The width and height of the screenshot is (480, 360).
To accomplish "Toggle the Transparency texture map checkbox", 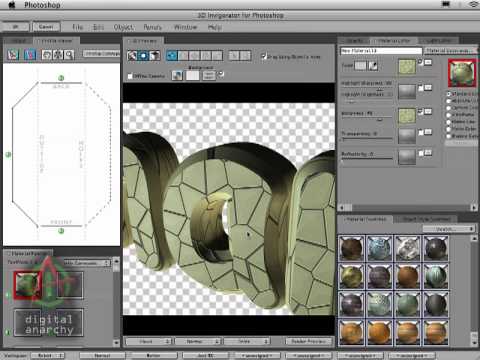I will click(421, 132).
